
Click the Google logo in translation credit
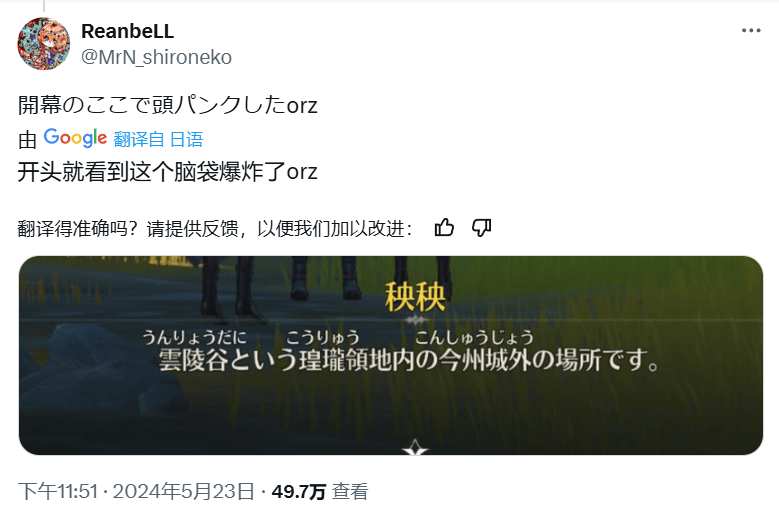coord(75,138)
